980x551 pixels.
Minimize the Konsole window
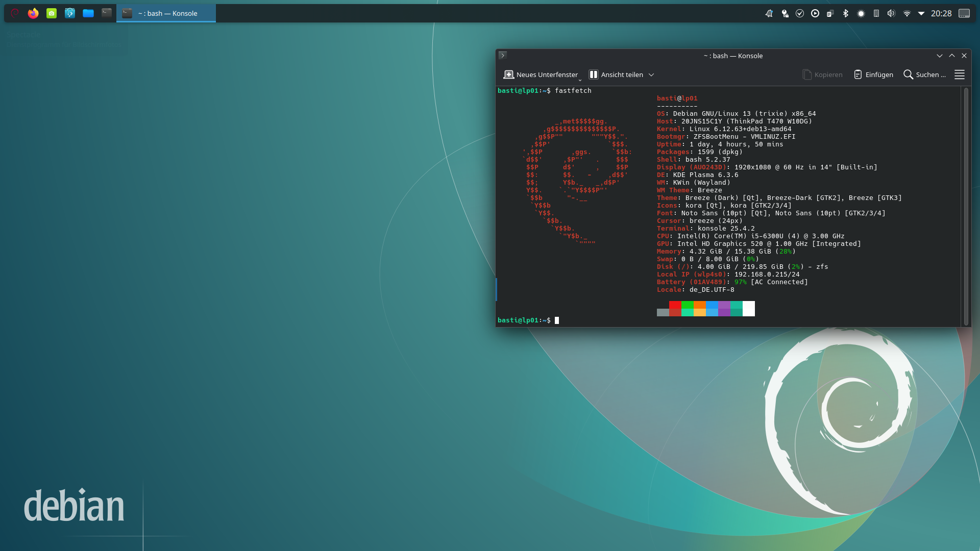tap(940, 56)
